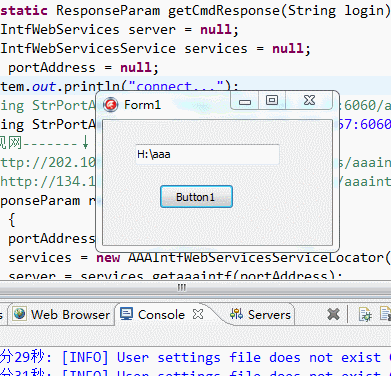This screenshot has height=376, width=391.
Task: Click the sliders icon on Servers tab
Action: pos(236,314)
